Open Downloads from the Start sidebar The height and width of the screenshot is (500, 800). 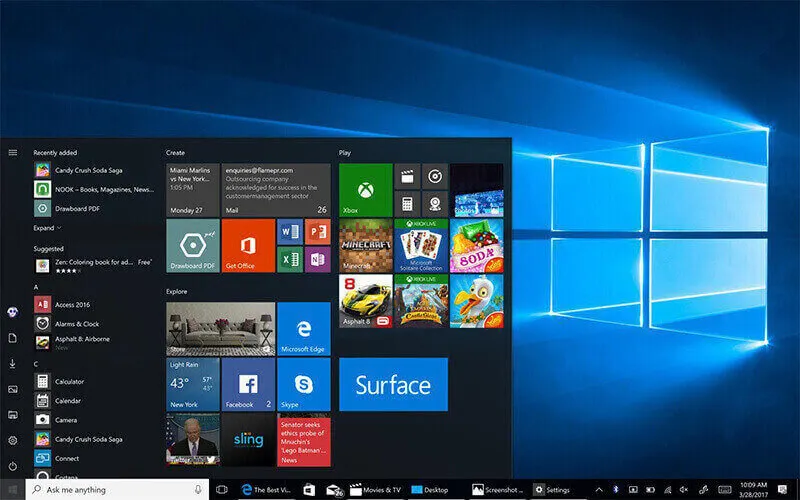click(13, 363)
